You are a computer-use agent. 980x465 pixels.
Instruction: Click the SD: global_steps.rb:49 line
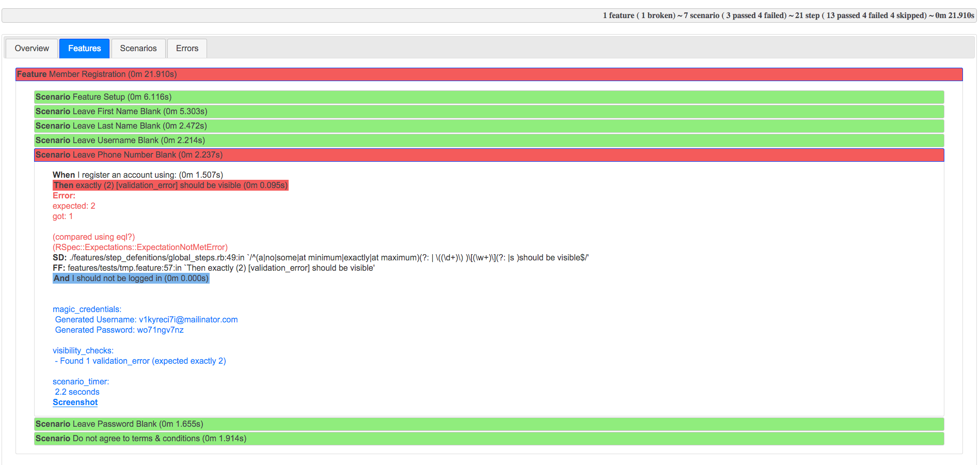[x=321, y=258]
